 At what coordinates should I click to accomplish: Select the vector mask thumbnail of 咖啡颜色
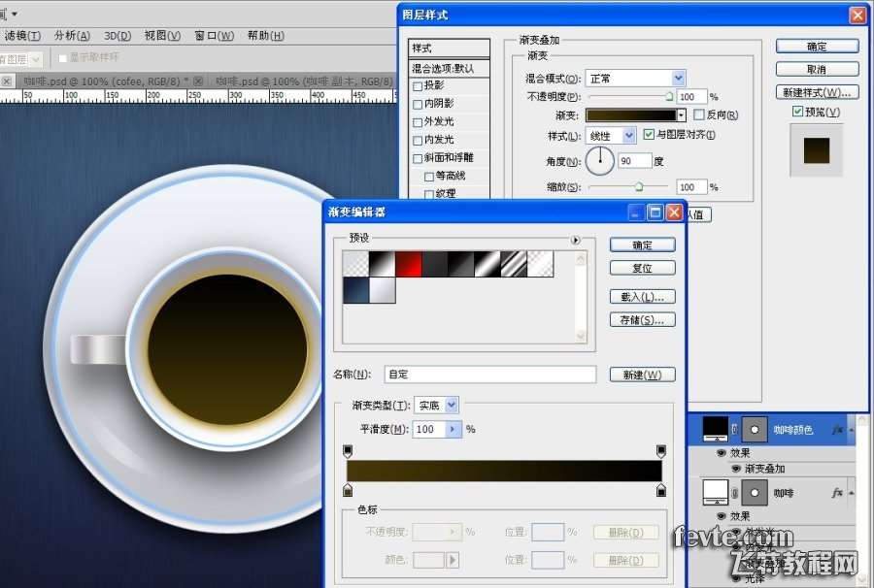(x=755, y=429)
